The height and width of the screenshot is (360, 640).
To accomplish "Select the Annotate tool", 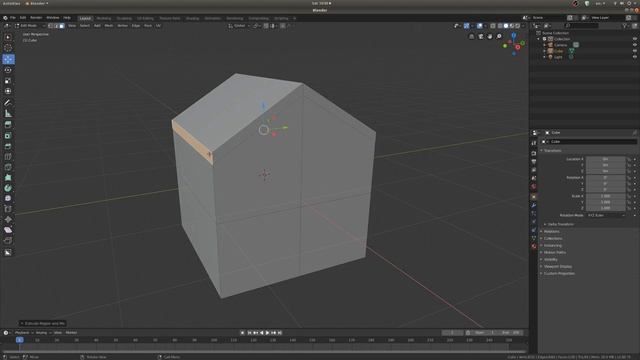I will (8, 103).
